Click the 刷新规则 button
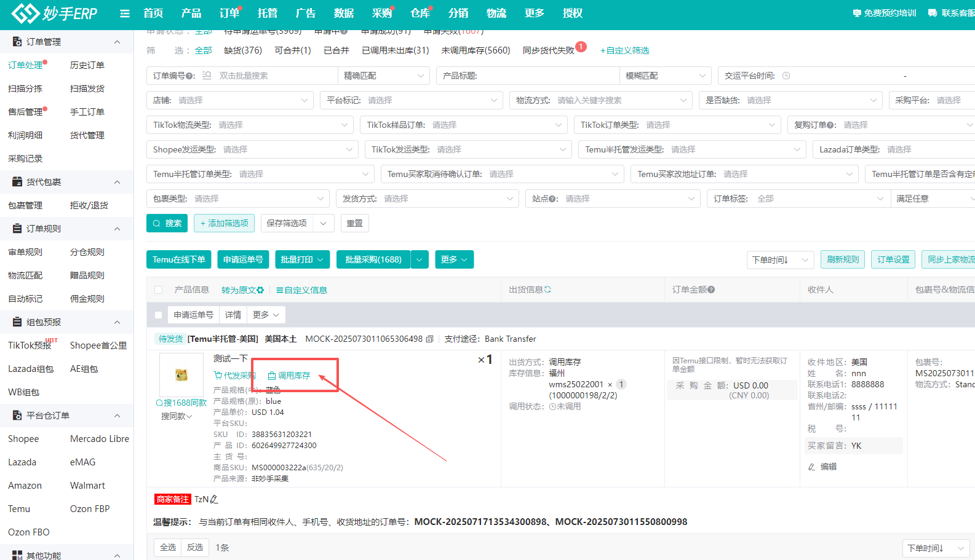 (843, 259)
